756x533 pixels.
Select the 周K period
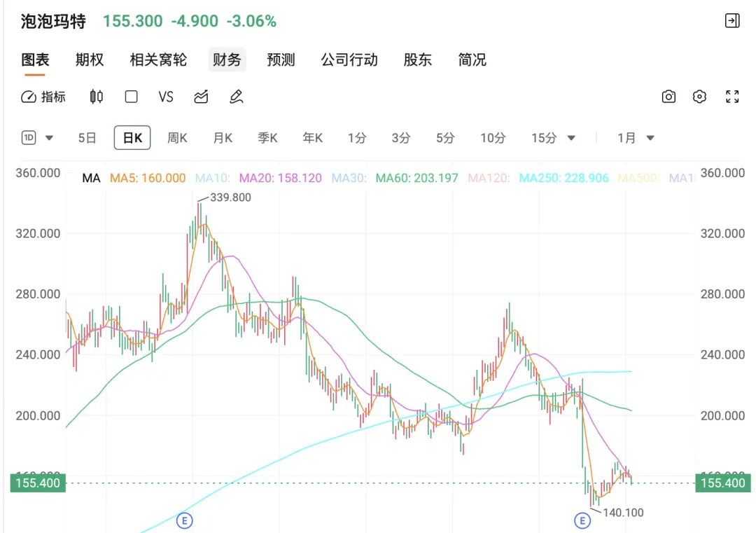[177, 138]
